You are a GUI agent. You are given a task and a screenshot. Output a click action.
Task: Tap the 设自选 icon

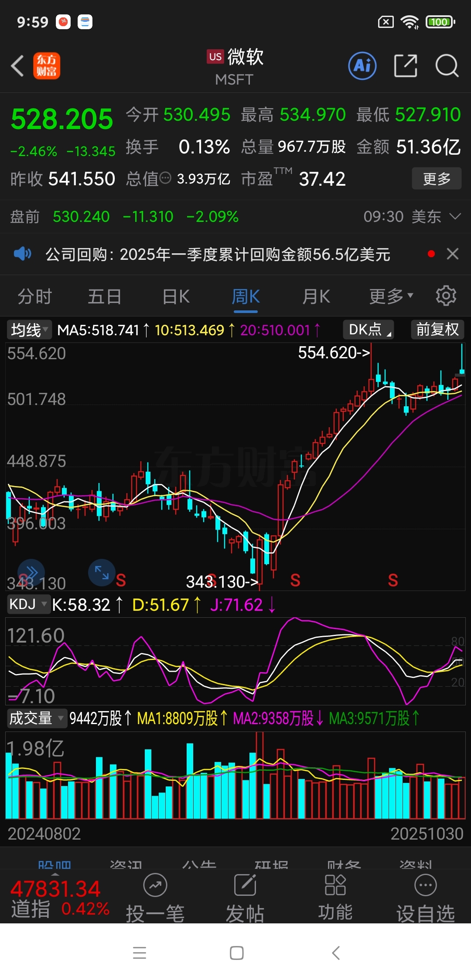(426, 899)
